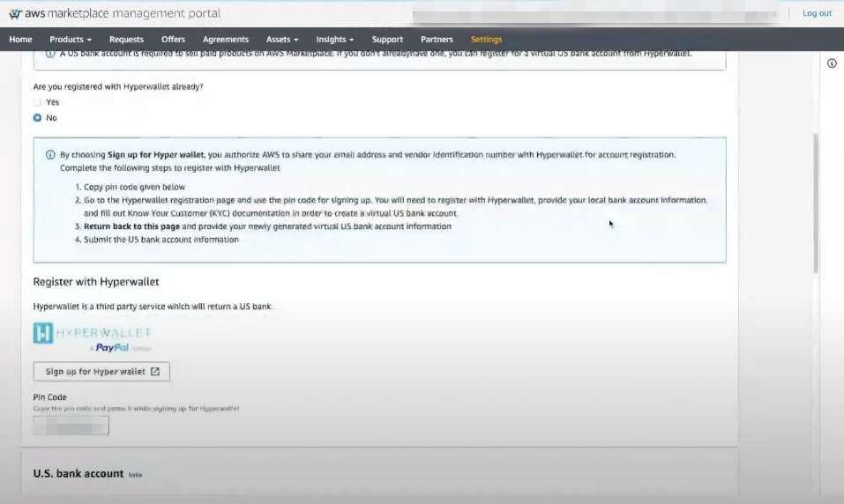Open the Settings menu item
This screenshot has height=504, width=844.
[486, 40]
